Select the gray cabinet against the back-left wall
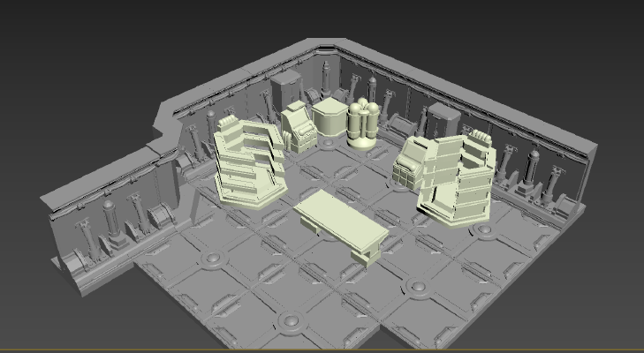 (286, 89)
